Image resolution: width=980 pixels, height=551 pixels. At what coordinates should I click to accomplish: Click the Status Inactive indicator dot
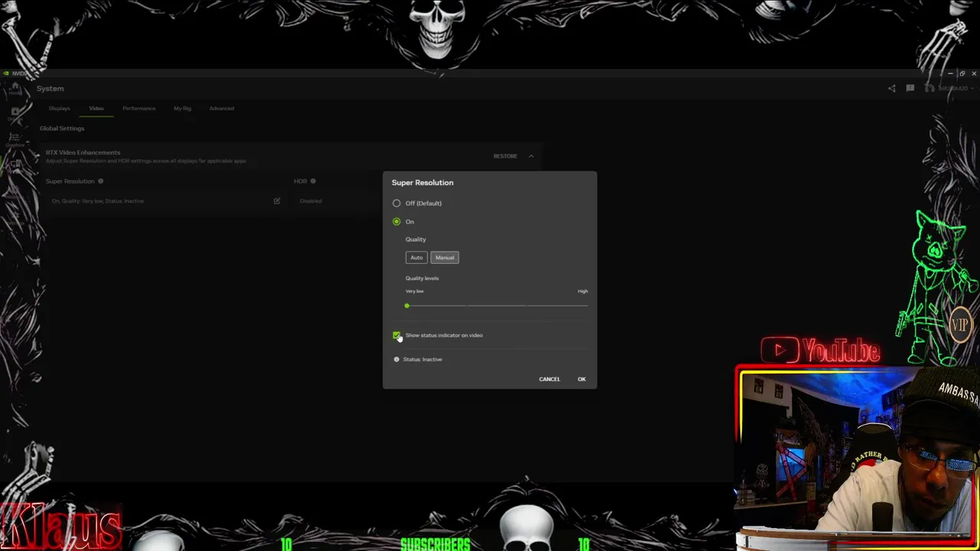[397, 359]
